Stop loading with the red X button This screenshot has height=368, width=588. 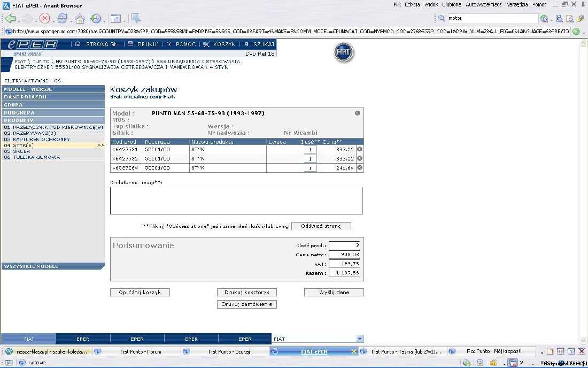(x=44, y=18)
